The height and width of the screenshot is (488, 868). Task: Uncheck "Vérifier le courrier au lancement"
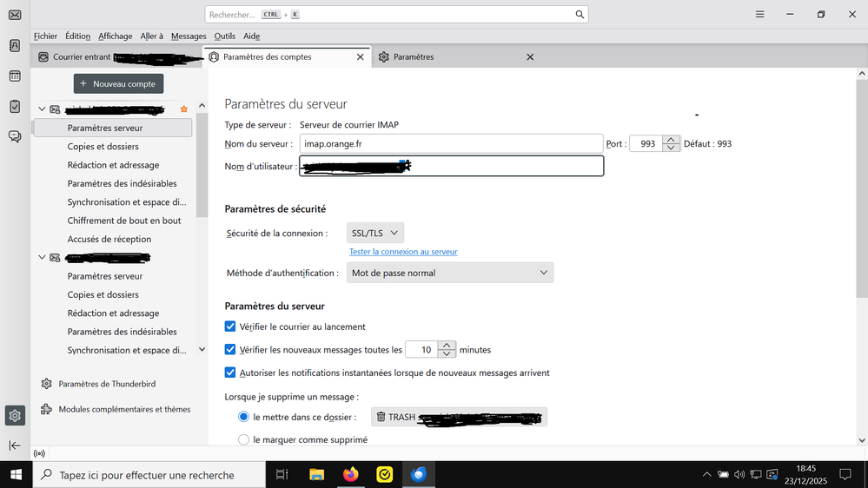point(230,326)
